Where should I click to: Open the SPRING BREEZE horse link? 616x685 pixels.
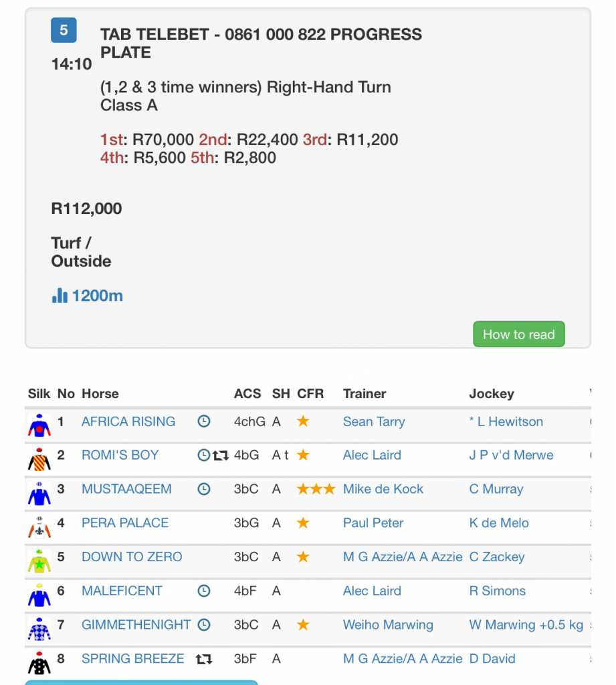click(x=132, y=659)
